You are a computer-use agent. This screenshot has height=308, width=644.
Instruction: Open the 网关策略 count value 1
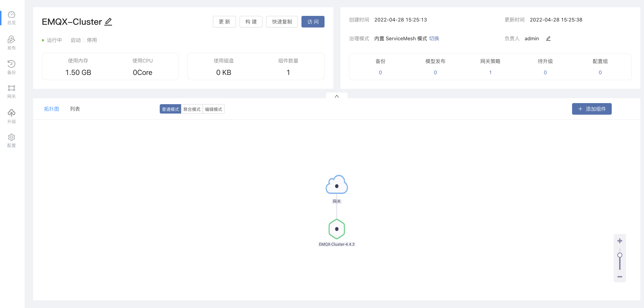click(490, 73)
